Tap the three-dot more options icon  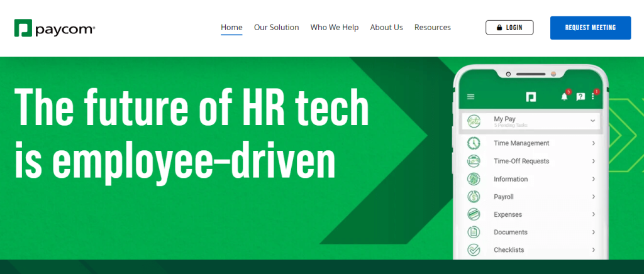coord(592,96)
